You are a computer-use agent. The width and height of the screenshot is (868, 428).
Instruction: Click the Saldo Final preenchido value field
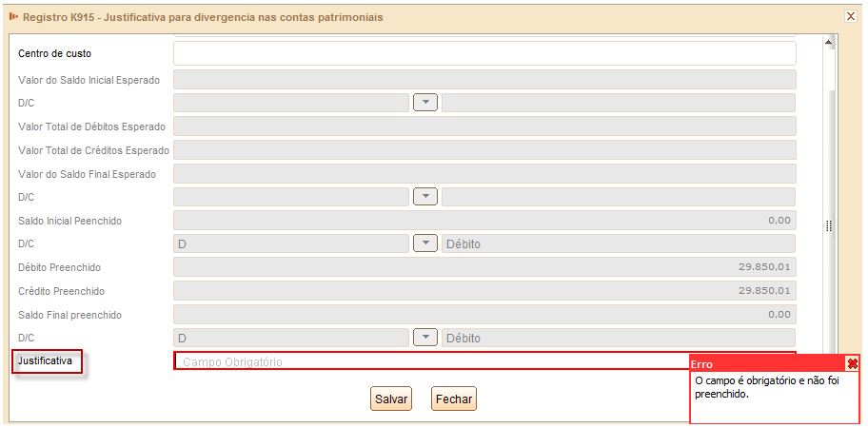pyautogui.click(x=484, y=314)
